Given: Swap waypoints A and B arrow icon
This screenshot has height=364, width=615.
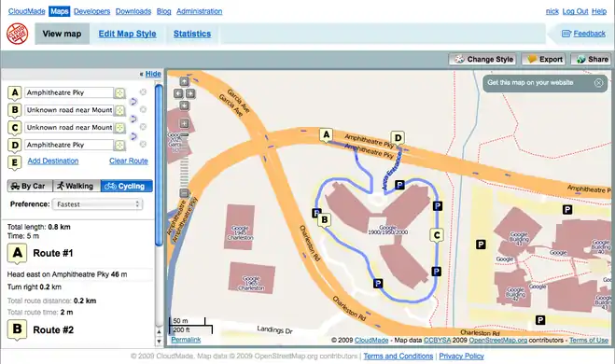Looking at the screenshot, I should point(133,102).
